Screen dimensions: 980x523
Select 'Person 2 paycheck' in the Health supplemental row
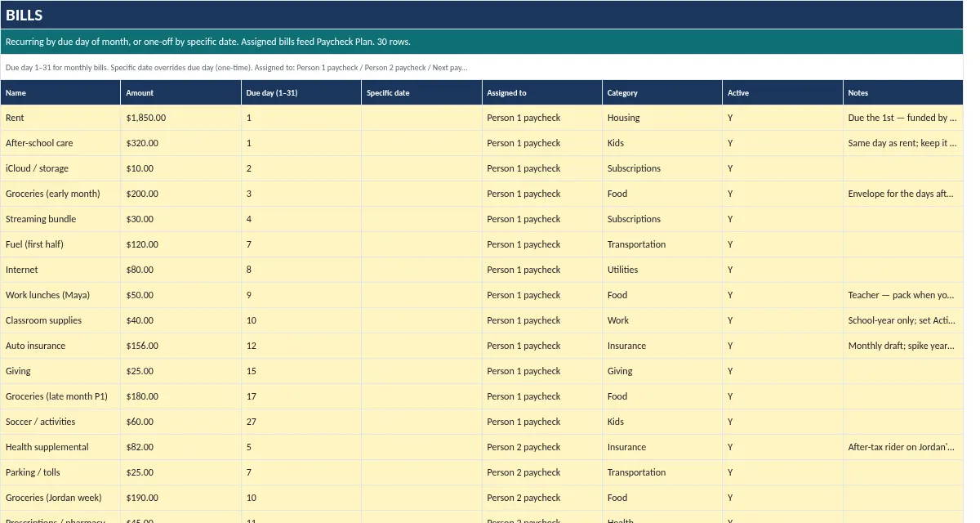542,447
